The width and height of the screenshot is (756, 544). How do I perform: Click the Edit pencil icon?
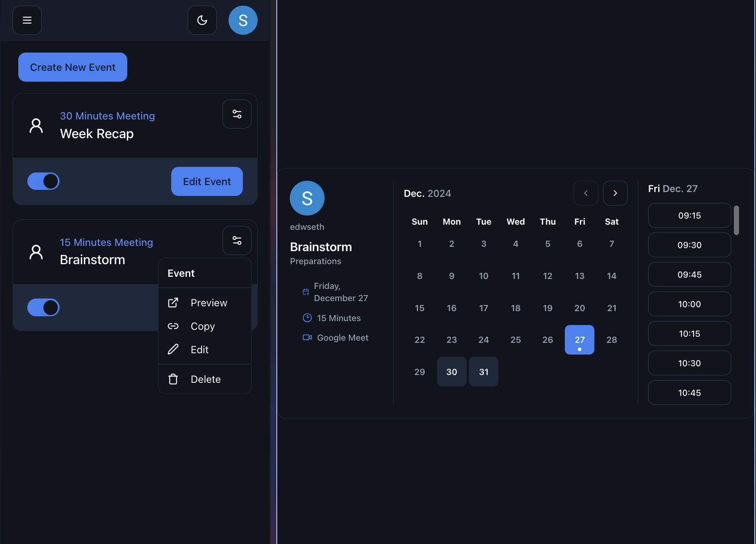tap(173, 350)
